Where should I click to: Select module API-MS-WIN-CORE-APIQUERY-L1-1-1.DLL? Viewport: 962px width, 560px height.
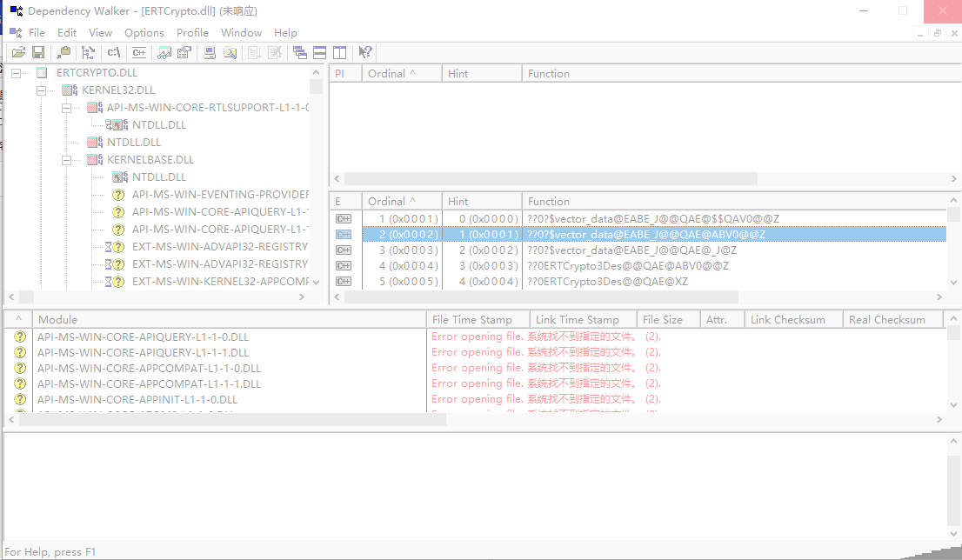point(143,353)
